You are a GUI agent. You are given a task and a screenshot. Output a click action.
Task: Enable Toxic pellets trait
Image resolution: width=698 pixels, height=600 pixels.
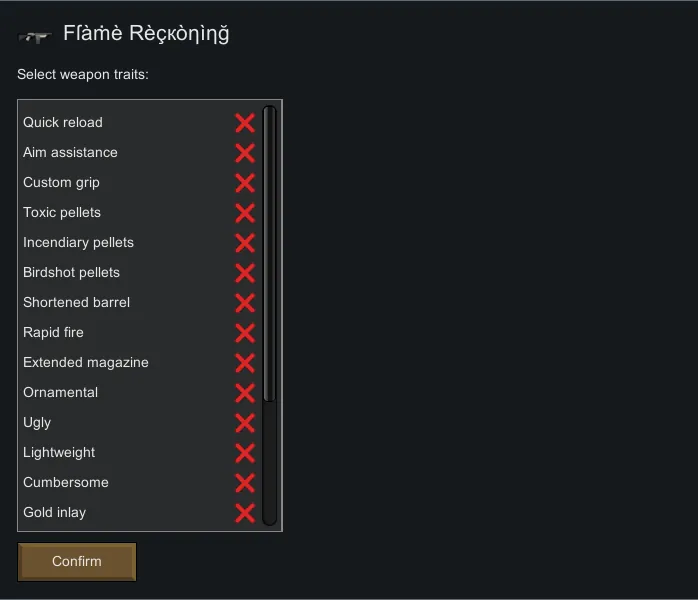pyautogui.click(x=245, y=213)
